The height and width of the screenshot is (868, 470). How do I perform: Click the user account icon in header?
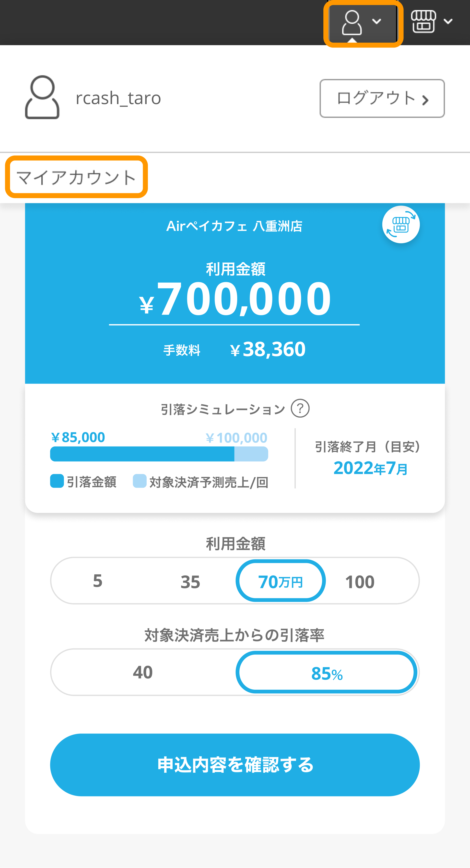point(352,22)
